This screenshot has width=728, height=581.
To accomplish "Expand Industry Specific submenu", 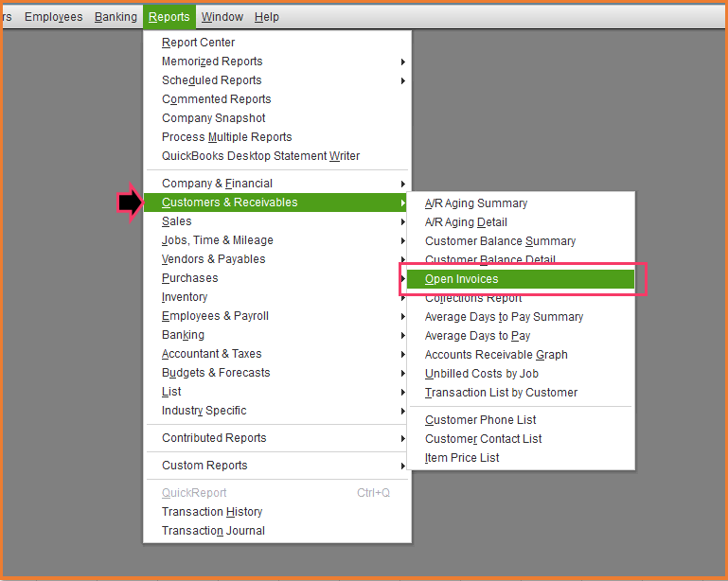I will click(x=275, y=411).
